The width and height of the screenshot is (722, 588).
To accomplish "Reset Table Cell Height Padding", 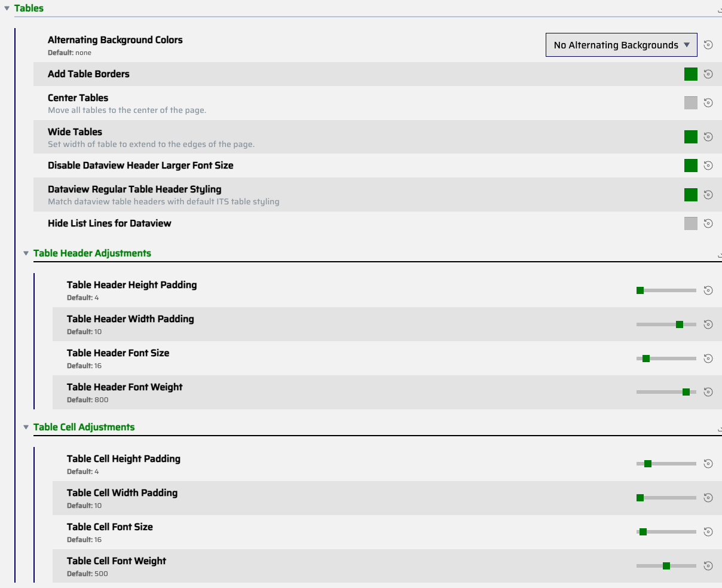I will tap(708, 464).
